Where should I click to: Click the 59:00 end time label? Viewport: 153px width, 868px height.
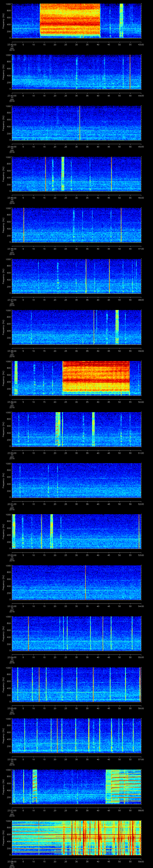click(141, 861)
